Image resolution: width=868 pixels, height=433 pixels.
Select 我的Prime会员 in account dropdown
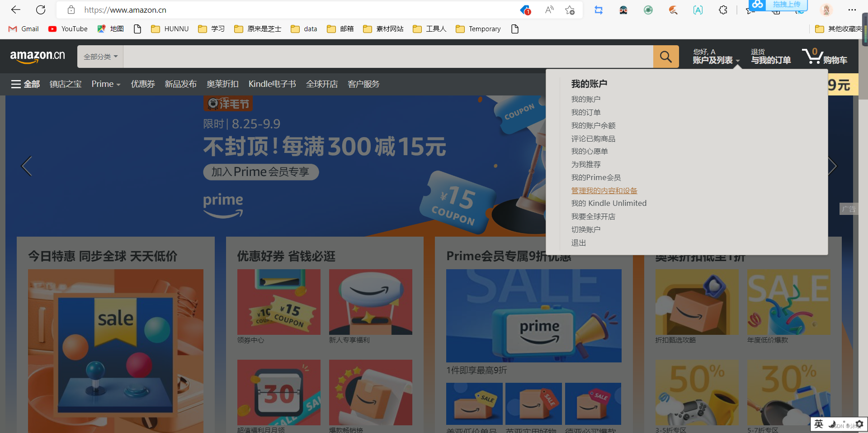[596, 177]
